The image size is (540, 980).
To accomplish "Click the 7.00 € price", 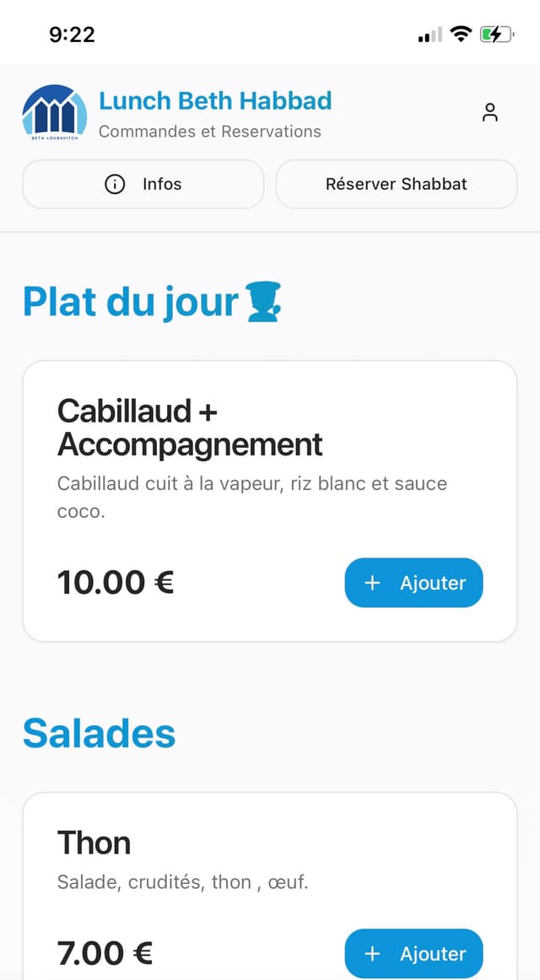I will click(105, 953).
